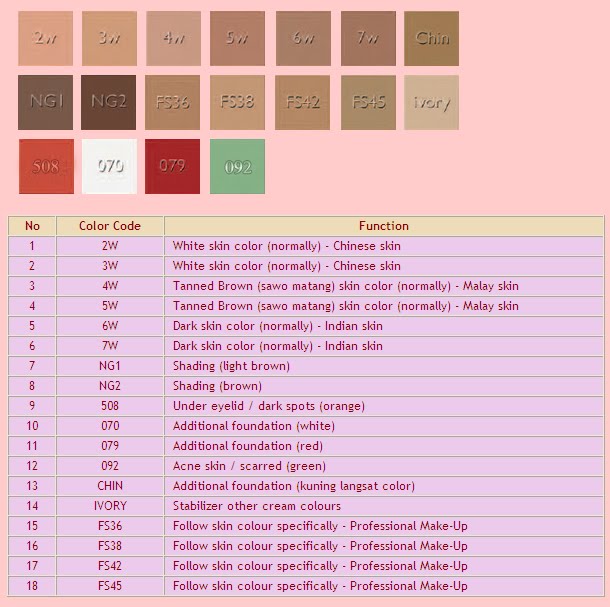The height and width of the screenshot is (607, 610).
Task: Select row 2 White skin color description
Action: (287, 266)
